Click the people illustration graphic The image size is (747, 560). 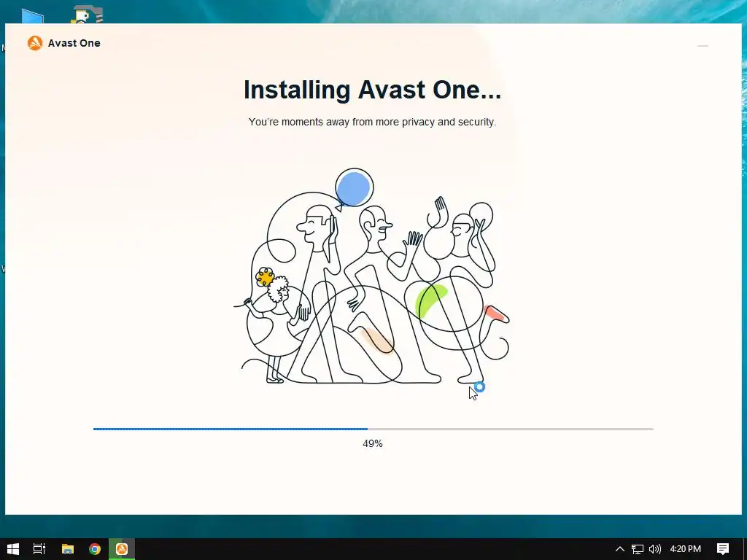[371, 276]
